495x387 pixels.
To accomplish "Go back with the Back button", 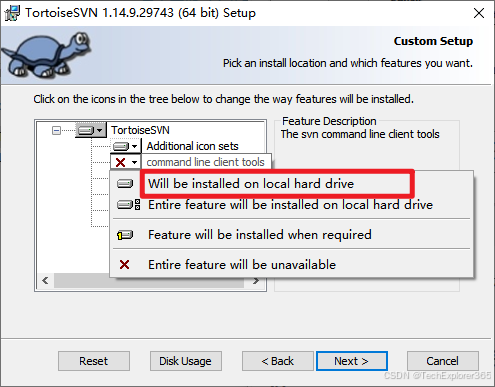I will 278,361.
